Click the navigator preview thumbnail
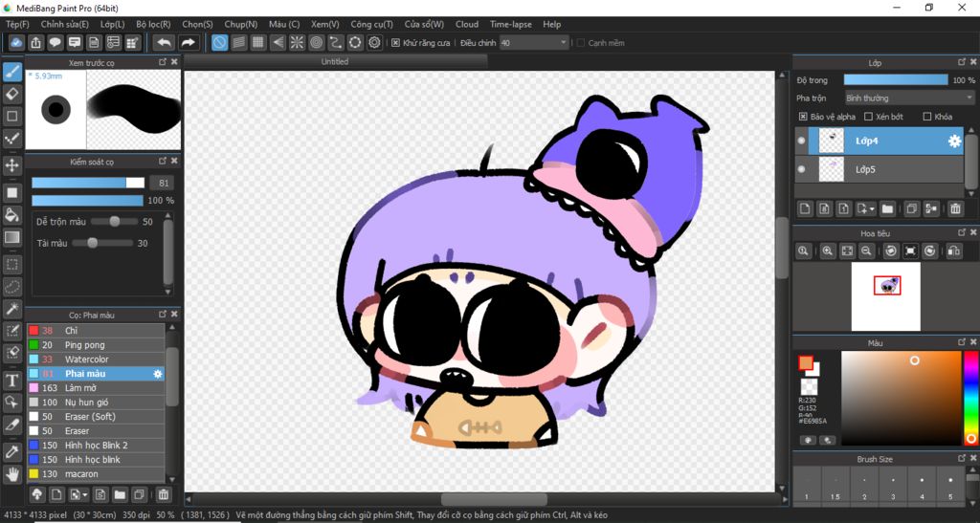 point(885,295)
